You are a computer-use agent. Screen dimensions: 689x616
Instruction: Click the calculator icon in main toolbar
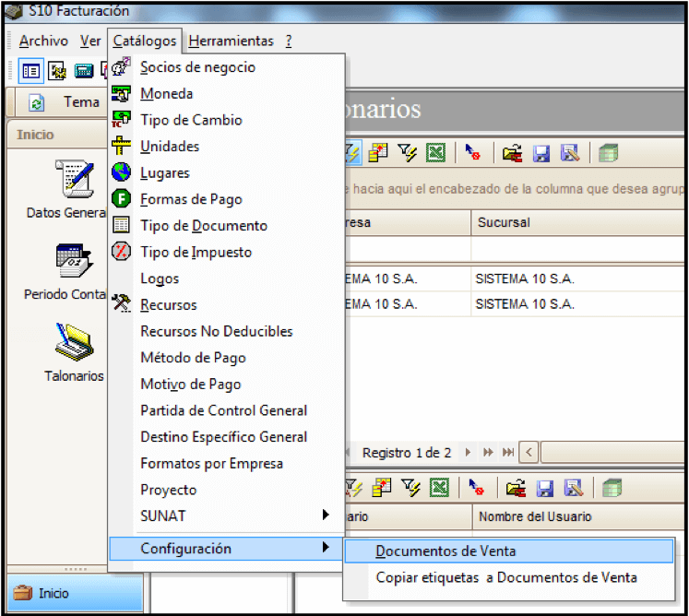point(84,70)
